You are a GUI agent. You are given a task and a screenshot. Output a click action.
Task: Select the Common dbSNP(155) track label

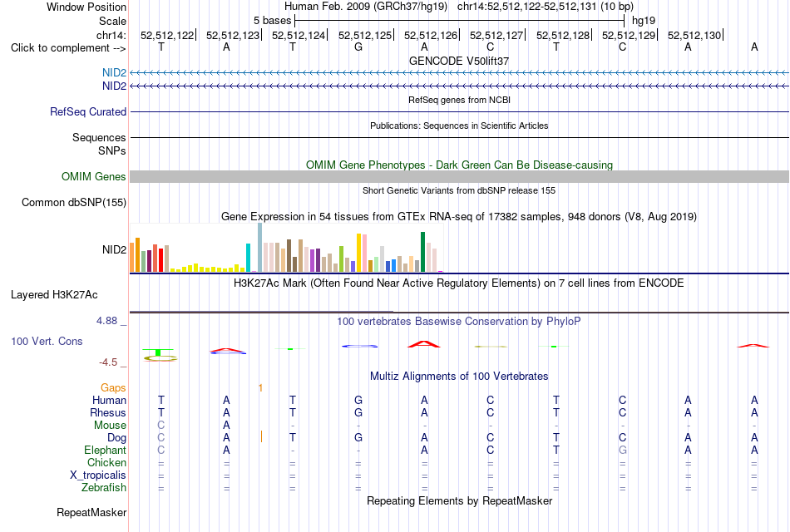(74, 203)
